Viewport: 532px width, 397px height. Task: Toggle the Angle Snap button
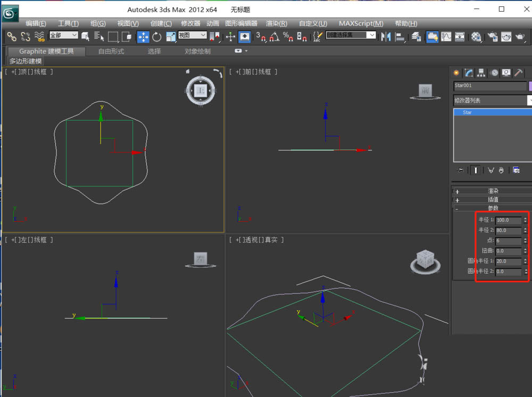coord(274,37)
